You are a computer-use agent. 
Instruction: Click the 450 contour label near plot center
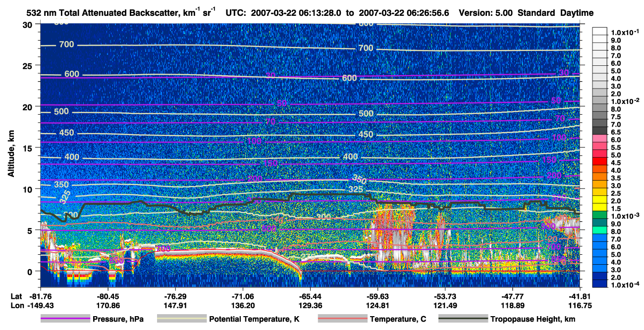[x=366, y=135]
